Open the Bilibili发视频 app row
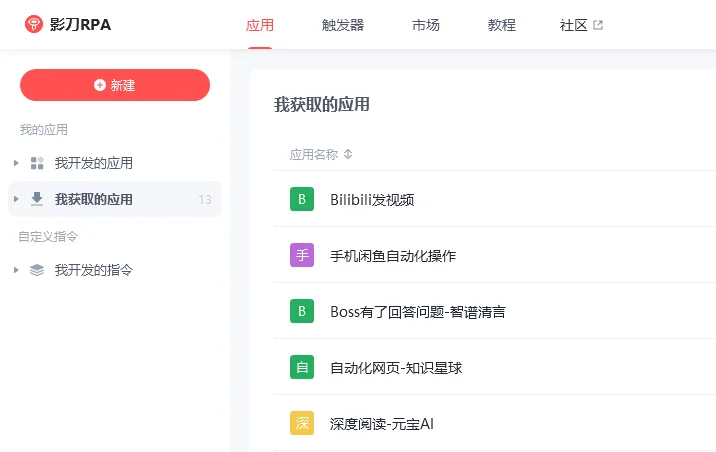 click(x=495, y=199)
